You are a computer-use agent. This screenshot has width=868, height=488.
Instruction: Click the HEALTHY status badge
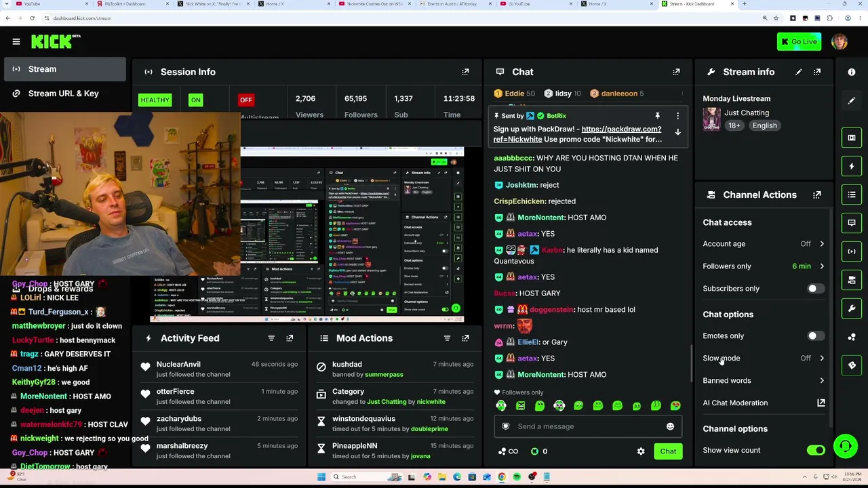pyautogui.click(x=155, y=100)
